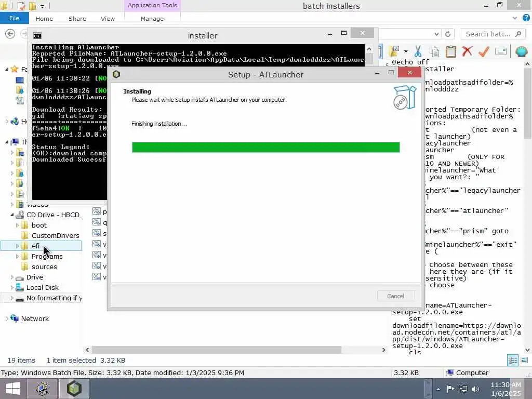Image resolution: width=532 pixels, height=399 pixels.
Task: Switch to Details view in the status bar
Action: [x=513, y=361]
